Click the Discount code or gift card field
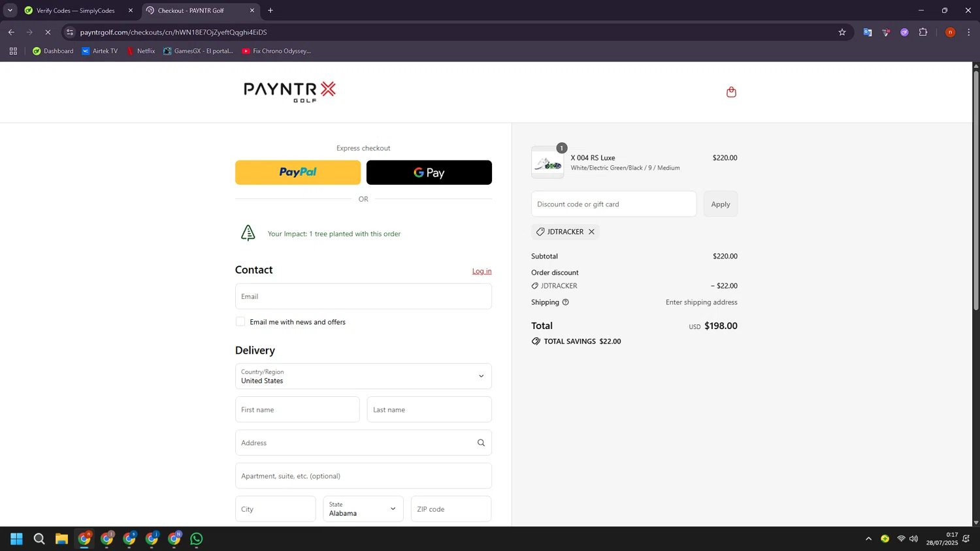 pos(613,204)
